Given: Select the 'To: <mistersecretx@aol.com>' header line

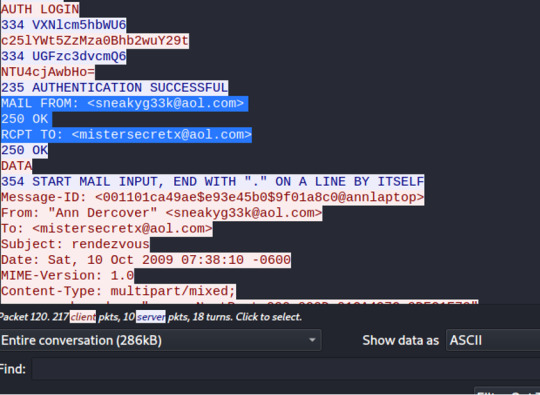Looking at the screenshot, I should point(107,229).
